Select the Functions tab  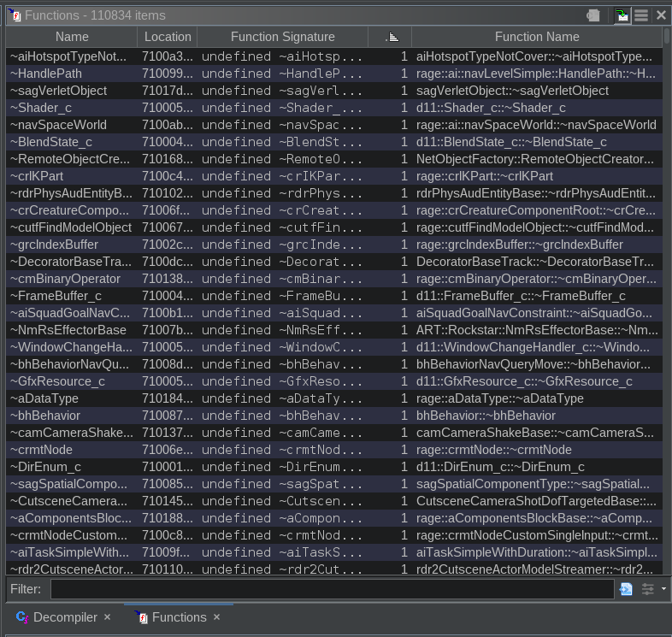tap(180, 617)
